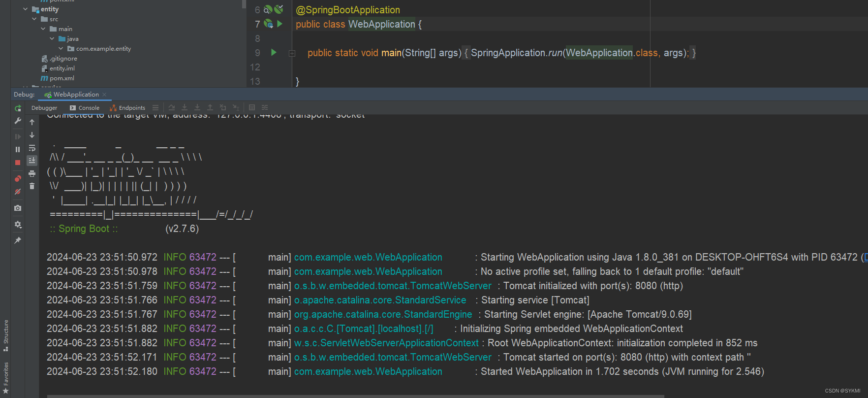Switch to the Console tab
The image size is (868, 398).
[85, 108]
